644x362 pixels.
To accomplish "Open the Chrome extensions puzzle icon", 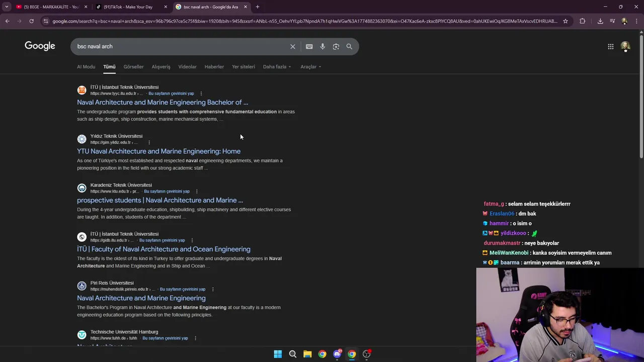I will point(583,21).
